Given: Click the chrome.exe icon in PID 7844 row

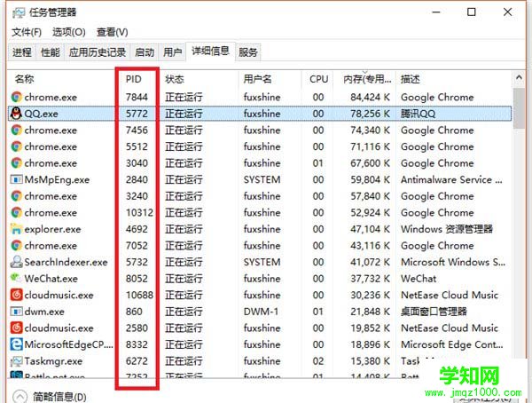Looking at the screenshot, I should point(16,97).
